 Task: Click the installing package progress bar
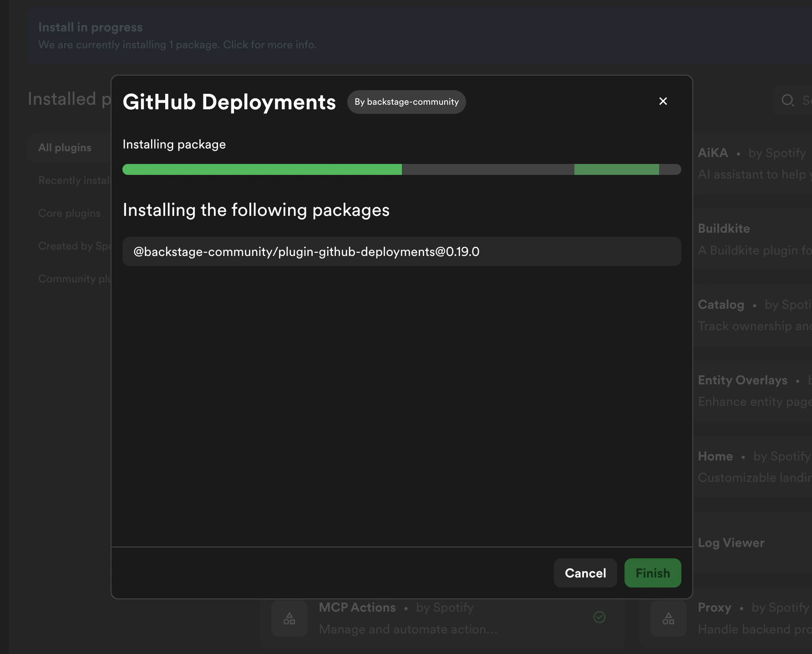[402, 169]
